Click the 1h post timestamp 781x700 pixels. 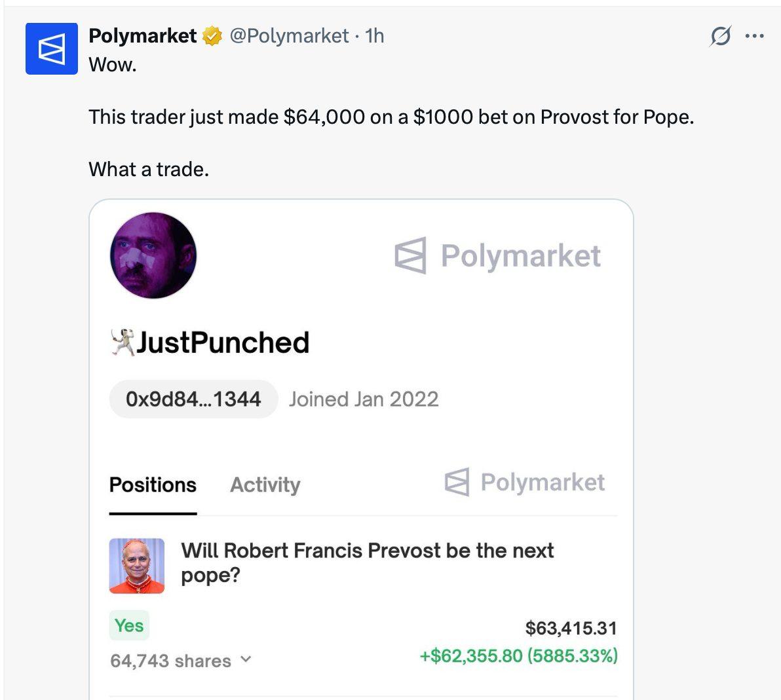tap(375, 35)
